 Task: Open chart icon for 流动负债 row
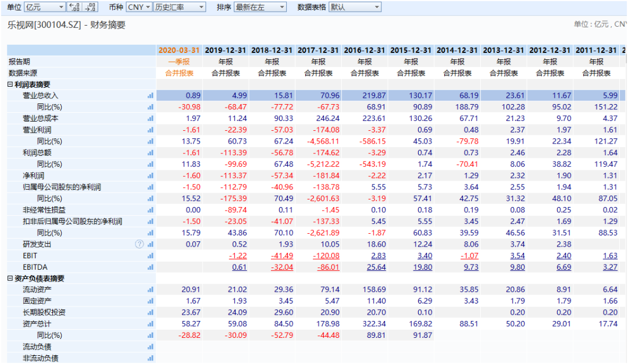point(150,347)
